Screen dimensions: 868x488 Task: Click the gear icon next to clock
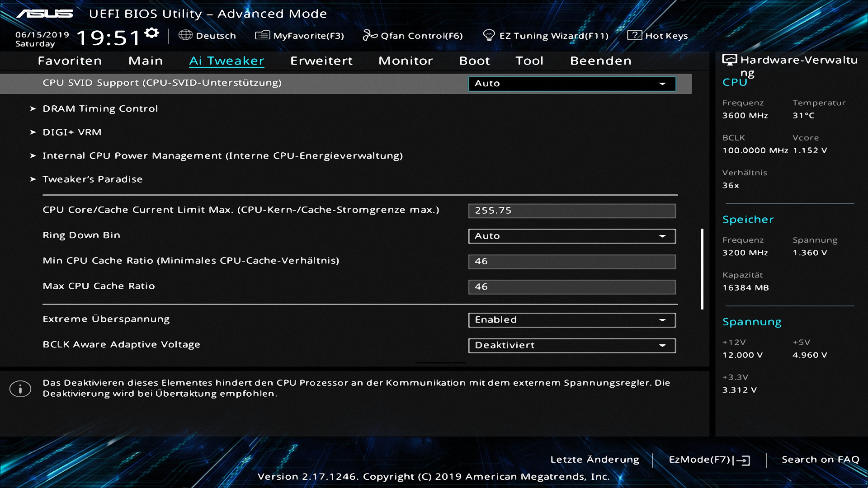(x=152, y=33)
